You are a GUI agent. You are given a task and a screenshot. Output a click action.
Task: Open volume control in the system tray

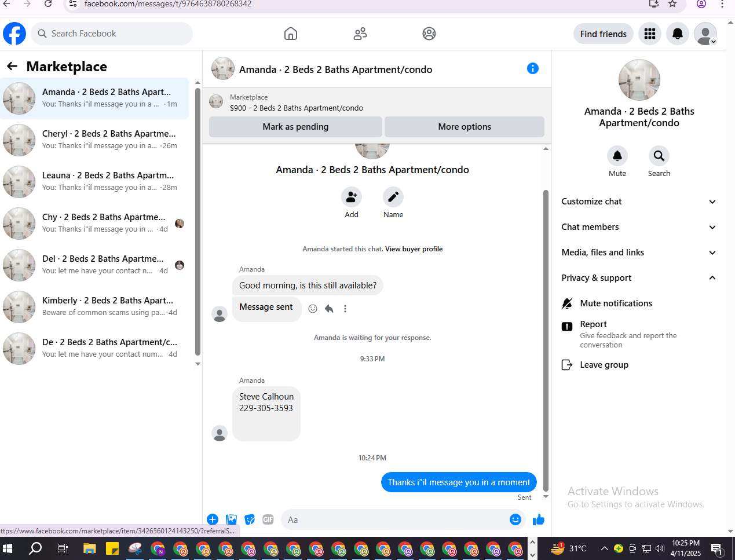tap(660, 548)
